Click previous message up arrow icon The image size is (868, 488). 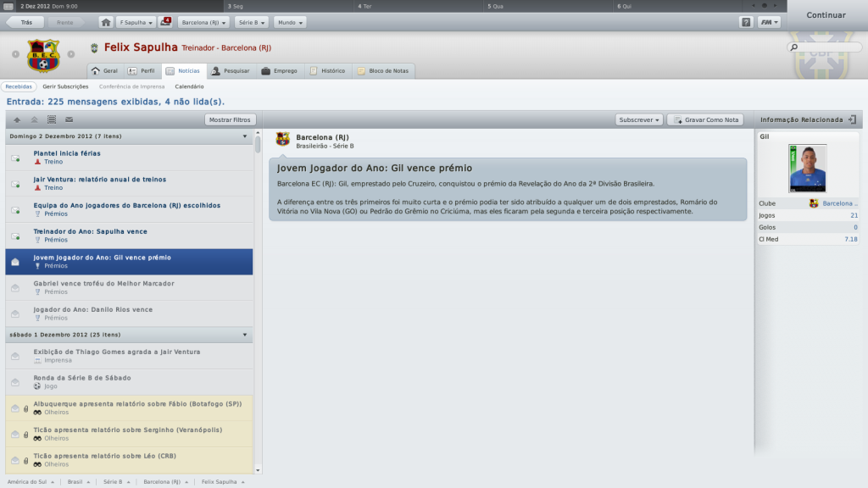click(17, 120)
